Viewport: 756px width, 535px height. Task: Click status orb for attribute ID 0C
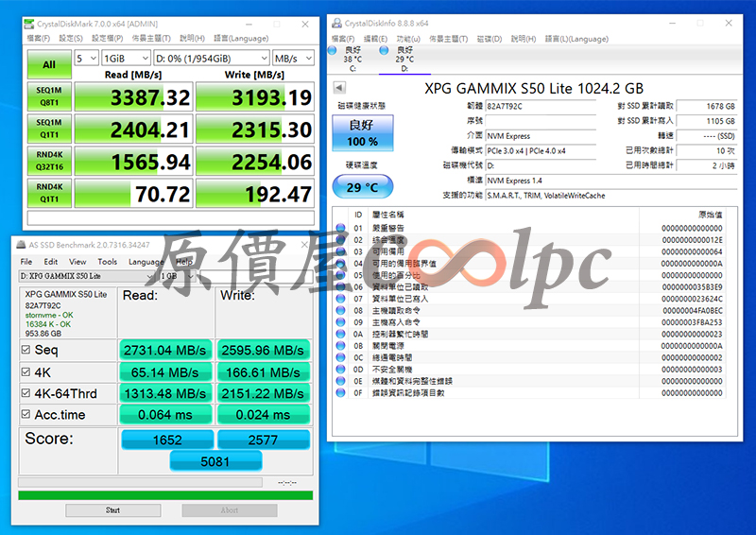[x=340, y=357]
